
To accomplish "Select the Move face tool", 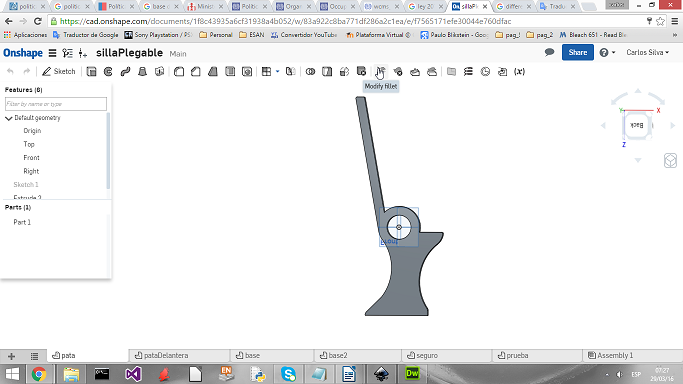I will pyautogui.click(x=415, y=71).
